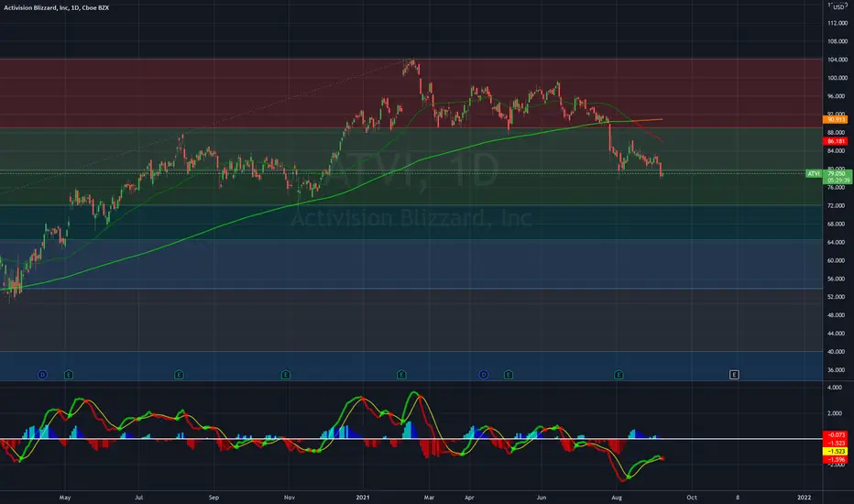
Task: Click the gray upcoming earnings marker after Oct
Action: [x=734, y=374]
